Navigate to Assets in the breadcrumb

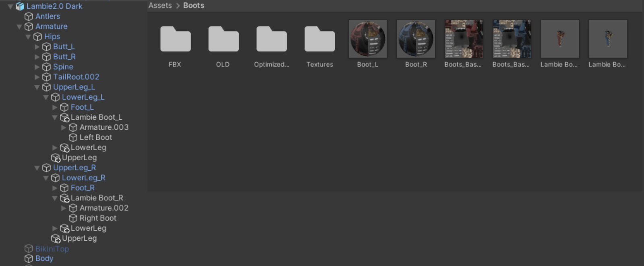click(160, 6)
